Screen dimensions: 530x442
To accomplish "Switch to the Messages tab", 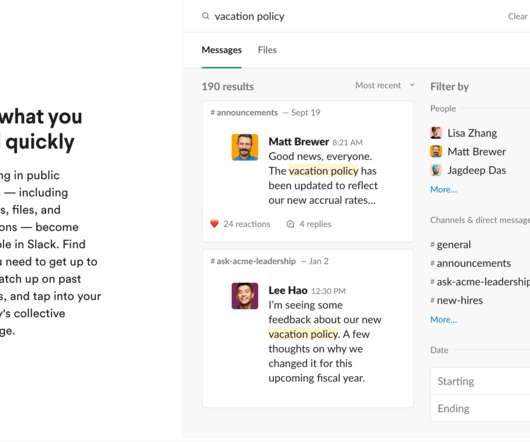I will (x=221, y=50).
